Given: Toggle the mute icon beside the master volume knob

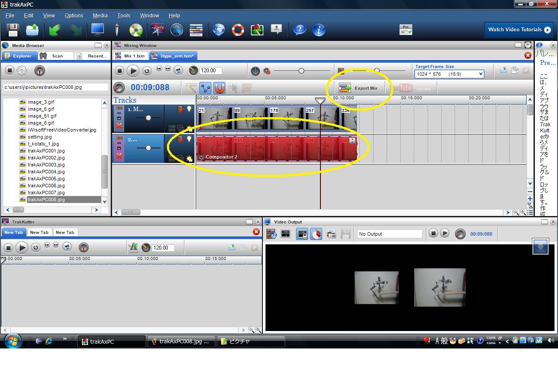Looking at the screenshot, I should 267,71.
